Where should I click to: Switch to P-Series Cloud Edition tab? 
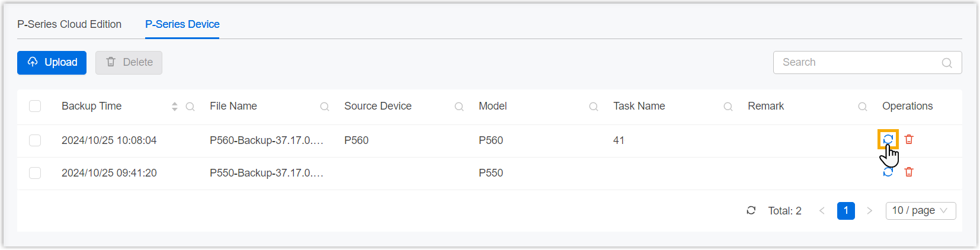[x=69, y=24]
